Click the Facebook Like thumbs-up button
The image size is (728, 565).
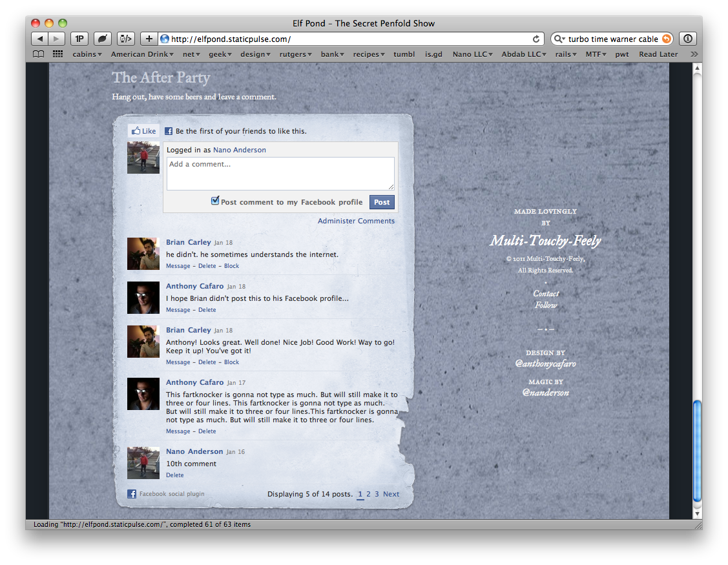pos(143,131)
